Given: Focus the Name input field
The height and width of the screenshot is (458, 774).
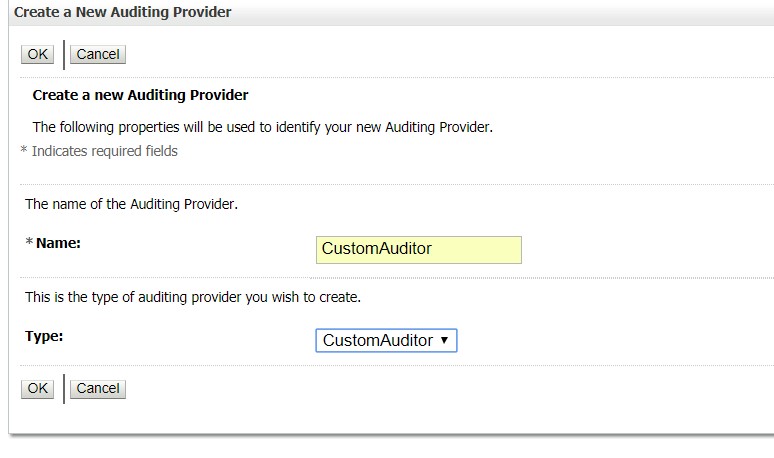Looking at the screenshot, I should (x=418, y=249).
